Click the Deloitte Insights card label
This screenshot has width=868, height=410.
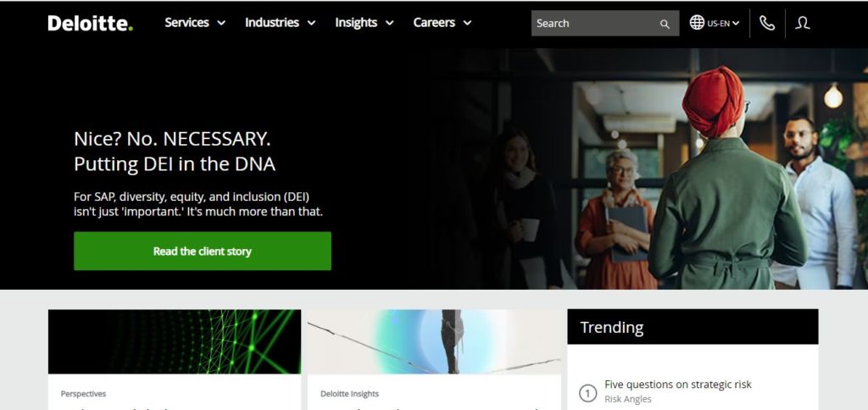(x=349, y=394)
